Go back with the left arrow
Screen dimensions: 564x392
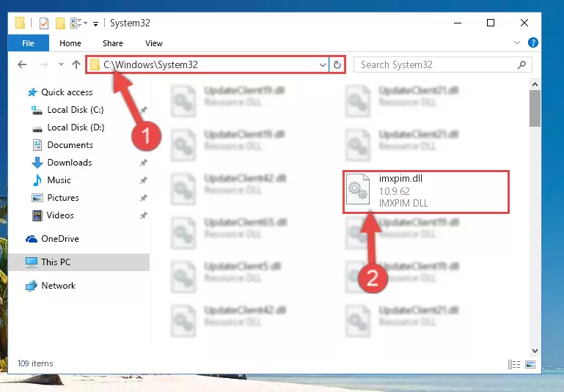click(22, 64)
